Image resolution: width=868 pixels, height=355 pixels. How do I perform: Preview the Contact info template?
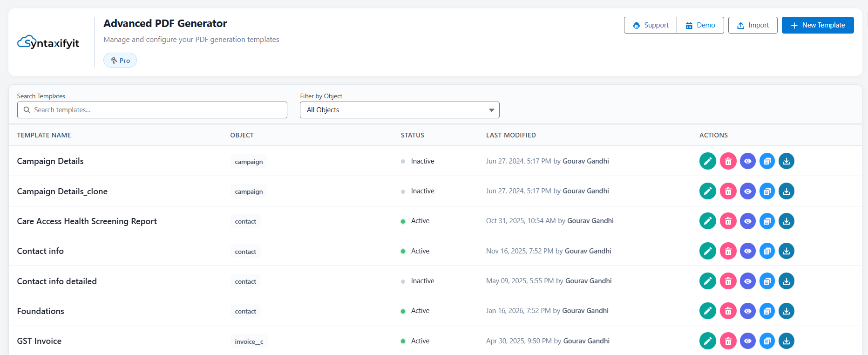[747, 251]
